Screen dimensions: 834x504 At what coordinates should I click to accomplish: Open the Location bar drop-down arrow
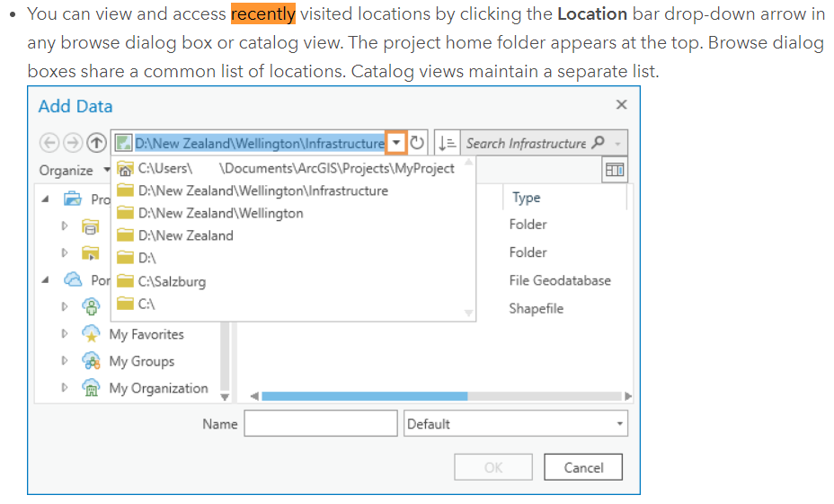coord(396,144)
